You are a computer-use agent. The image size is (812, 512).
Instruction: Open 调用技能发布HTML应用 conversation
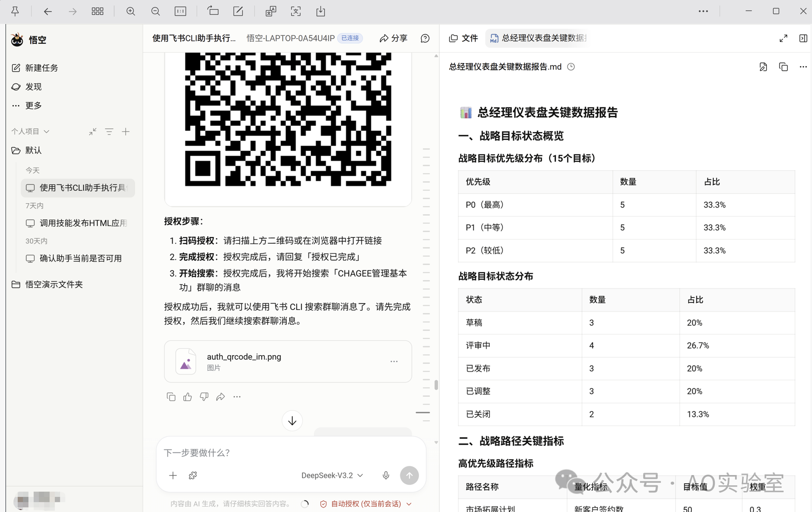[78, 223]
